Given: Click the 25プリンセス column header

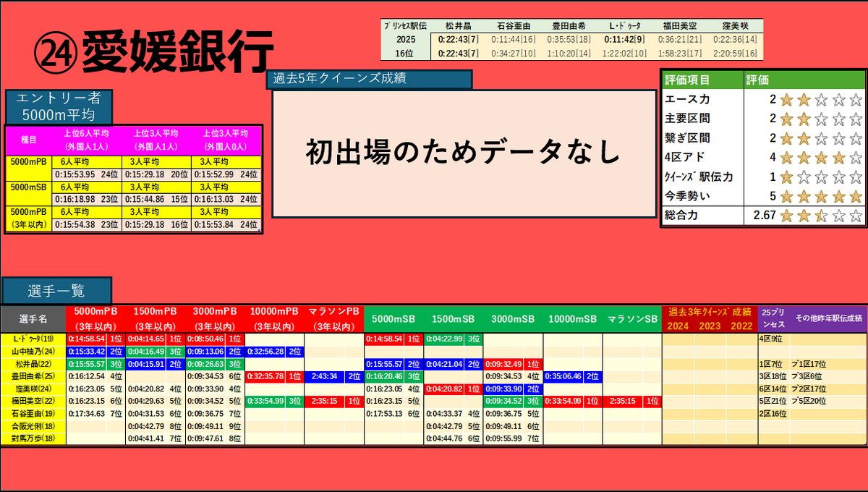Looking at the screenshot, I should tap(773, 319).
